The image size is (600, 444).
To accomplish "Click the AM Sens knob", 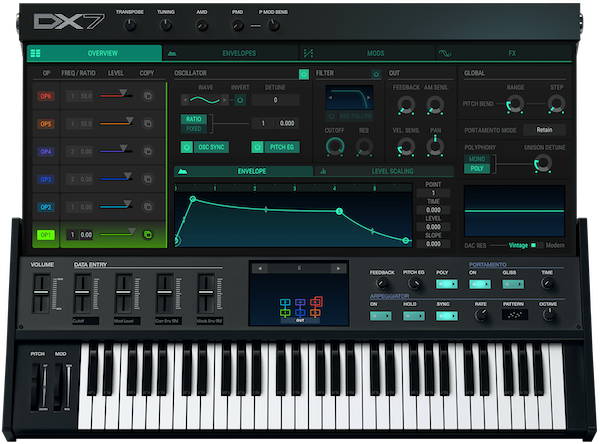I will [x=435, y=105].
